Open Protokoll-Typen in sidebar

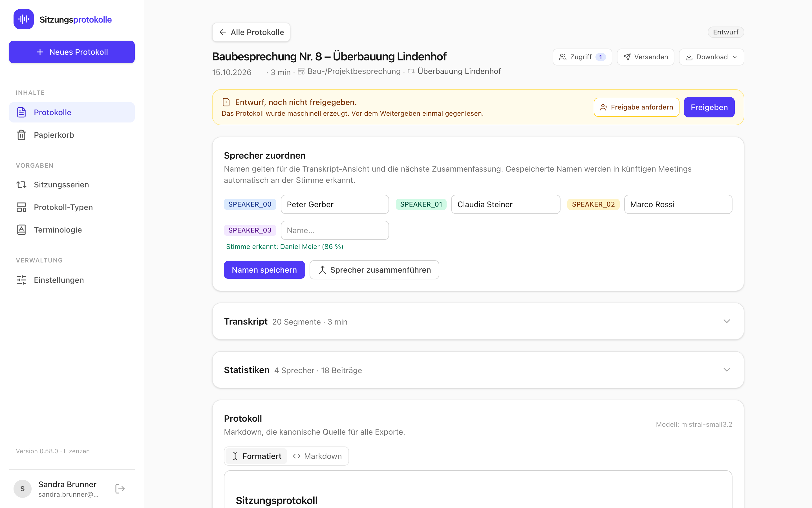72,207
